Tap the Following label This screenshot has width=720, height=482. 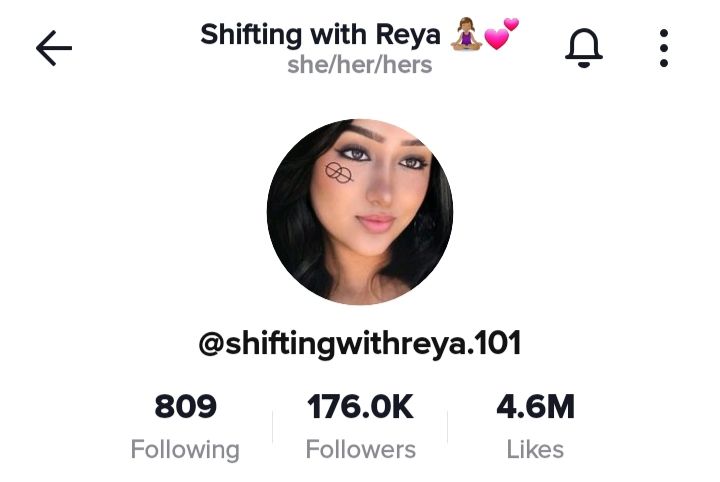(185, 449)
